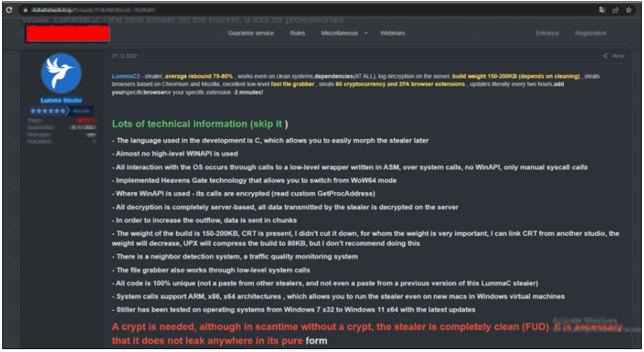Click the browser share page icon
Screen dimensions: 644x352
tap(615, 10)
